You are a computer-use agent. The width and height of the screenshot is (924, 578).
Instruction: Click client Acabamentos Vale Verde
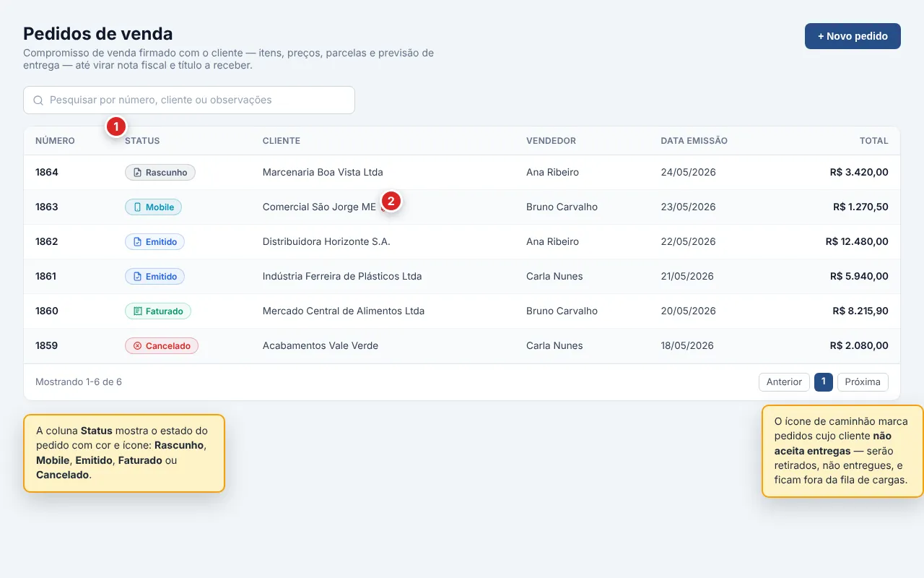321,346
